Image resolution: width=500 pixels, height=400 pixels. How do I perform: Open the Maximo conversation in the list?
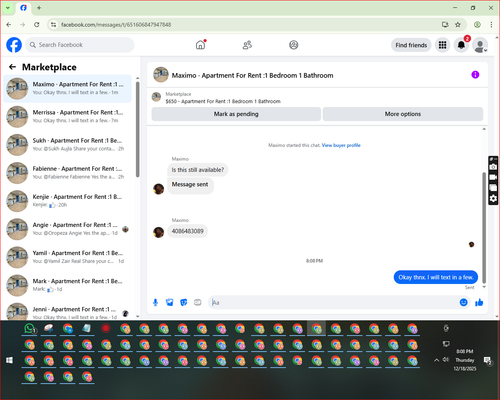[x=68, y=88]
